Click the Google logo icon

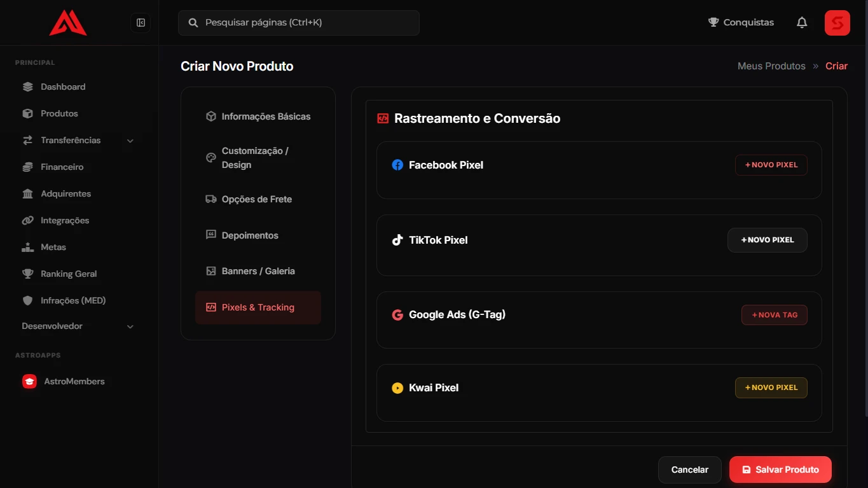tap(397, 315)
